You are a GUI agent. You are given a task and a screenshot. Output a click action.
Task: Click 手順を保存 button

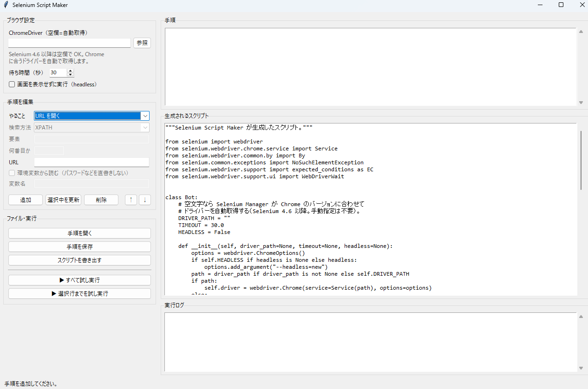[x=79, y=246]
